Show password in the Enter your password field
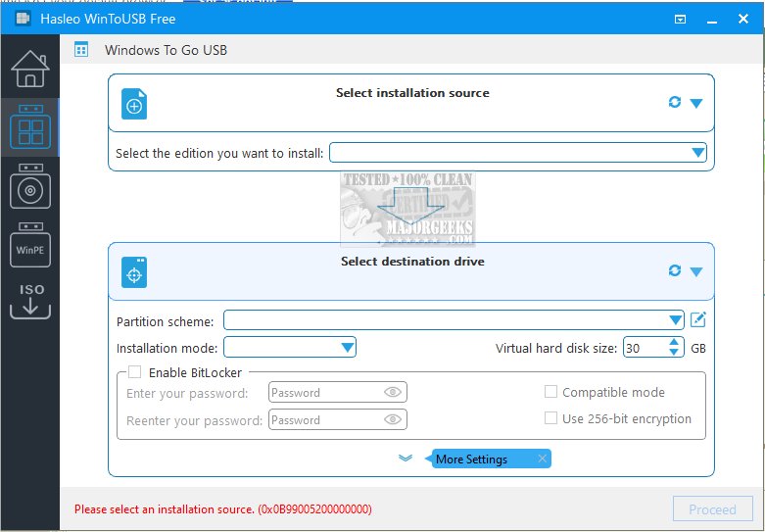The height and width of the screenshot is (532, 765). (x=393, y=392)
